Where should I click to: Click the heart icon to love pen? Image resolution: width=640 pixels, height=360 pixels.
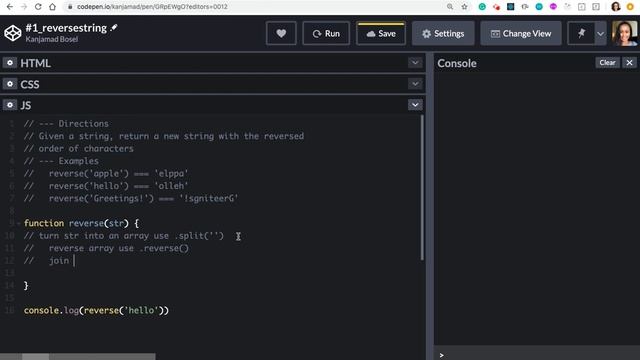click(x=281, y=33)
